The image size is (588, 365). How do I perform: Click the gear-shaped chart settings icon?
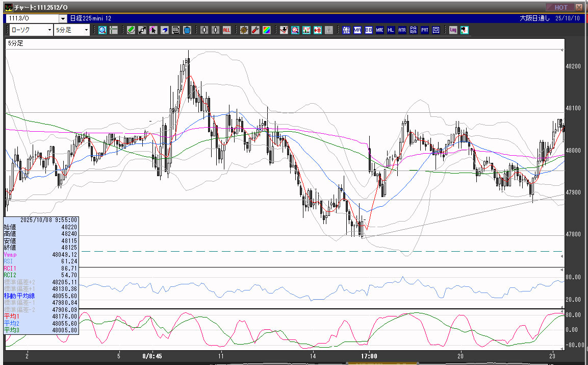click(244, 30)
